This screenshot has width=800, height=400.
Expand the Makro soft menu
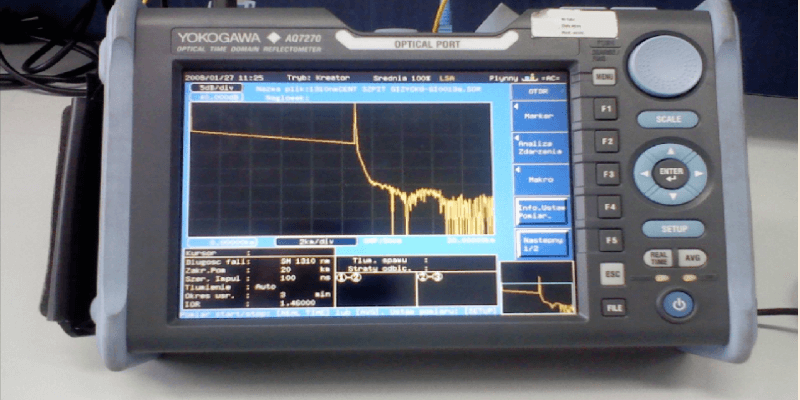click(541, 180)
